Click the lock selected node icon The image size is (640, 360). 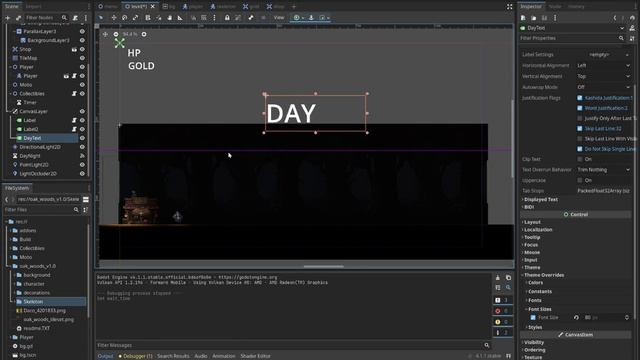click(227, 18)
